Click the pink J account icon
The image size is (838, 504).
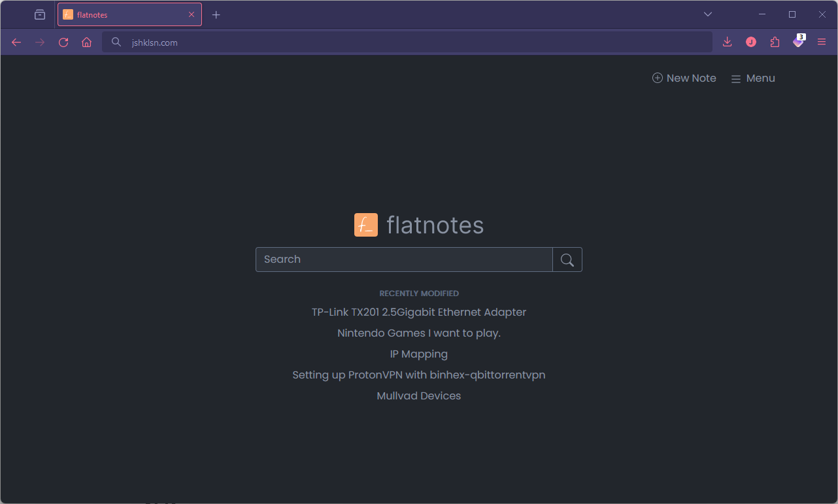[x=751, y=42]
